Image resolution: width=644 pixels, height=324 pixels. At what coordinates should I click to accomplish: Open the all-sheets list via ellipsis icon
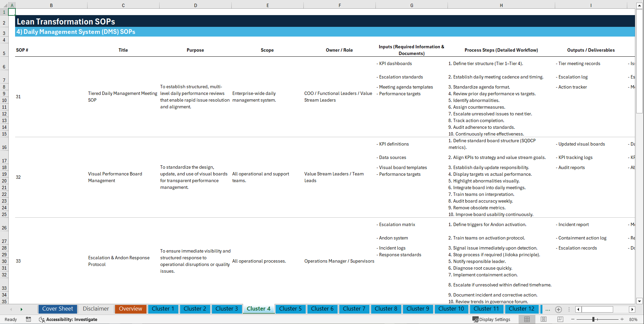tap(548, 310)
